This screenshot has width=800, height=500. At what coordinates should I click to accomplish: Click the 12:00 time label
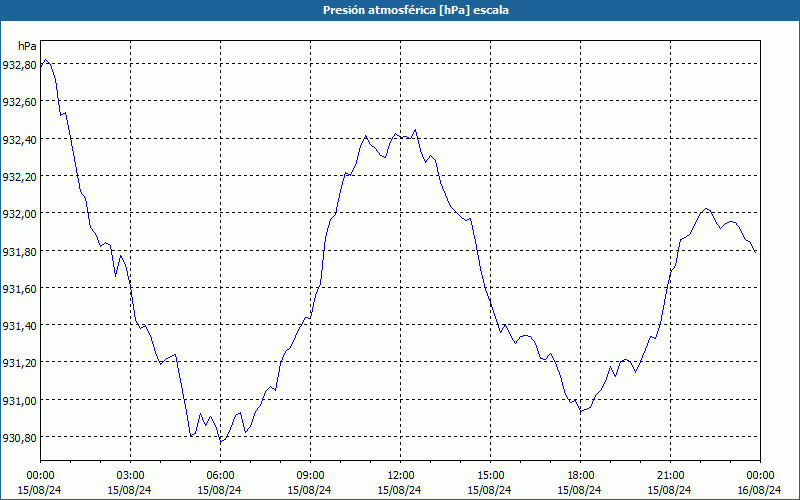[400, 476]
